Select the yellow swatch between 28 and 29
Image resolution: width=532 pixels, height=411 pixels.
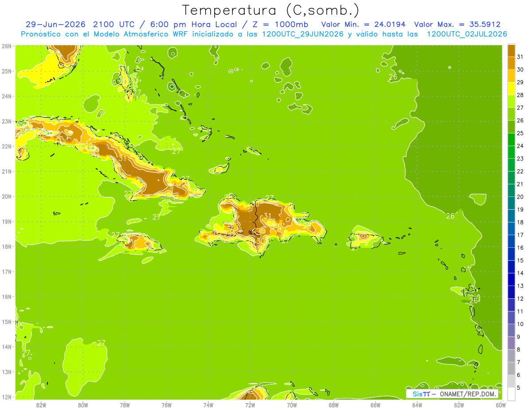511,89
